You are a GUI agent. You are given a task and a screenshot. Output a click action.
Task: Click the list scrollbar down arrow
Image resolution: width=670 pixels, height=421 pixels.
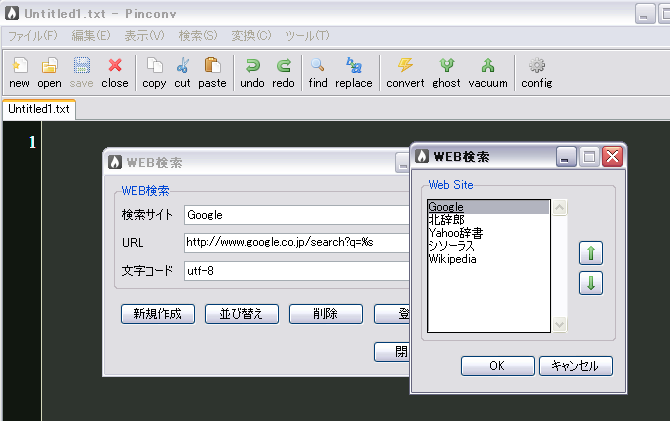pyautogui.click(x=559, y=324)
